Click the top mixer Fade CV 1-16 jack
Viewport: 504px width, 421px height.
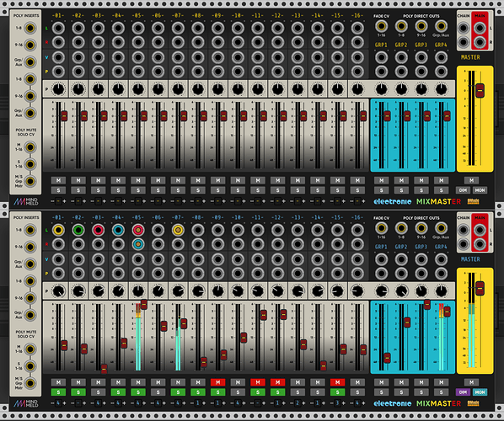point(381,26)
